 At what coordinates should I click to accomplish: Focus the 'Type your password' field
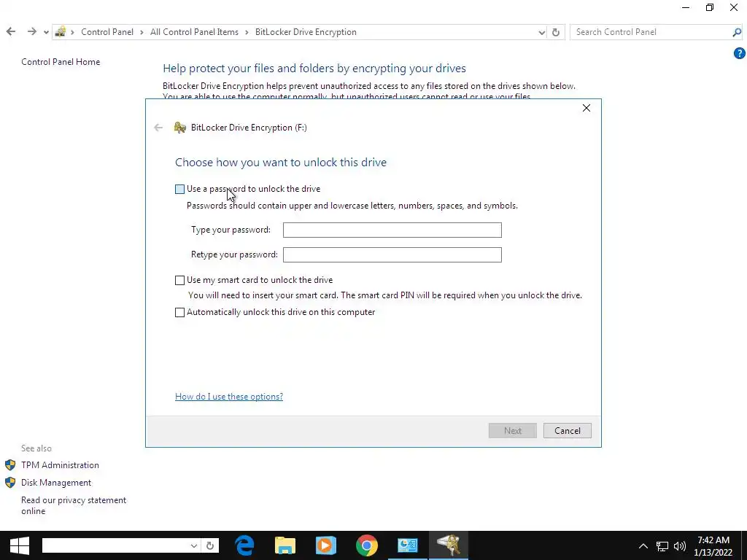coord(392,230)
